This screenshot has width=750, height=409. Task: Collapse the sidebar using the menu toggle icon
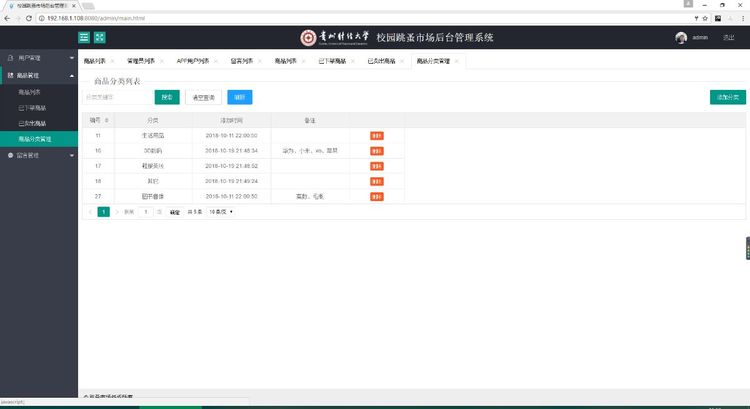pos(84,37)
